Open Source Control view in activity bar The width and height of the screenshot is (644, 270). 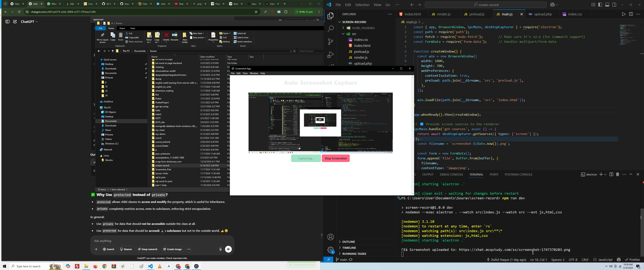330,42
